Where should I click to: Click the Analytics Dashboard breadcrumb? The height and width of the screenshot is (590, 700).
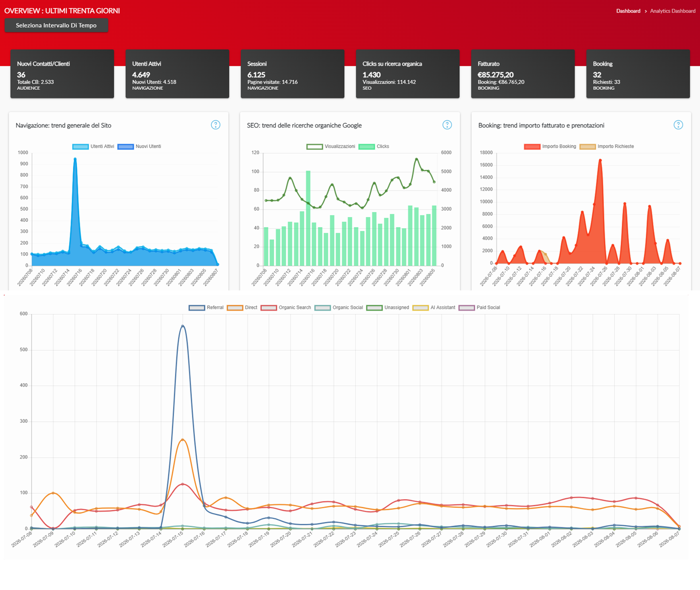(x=672, y=11)
